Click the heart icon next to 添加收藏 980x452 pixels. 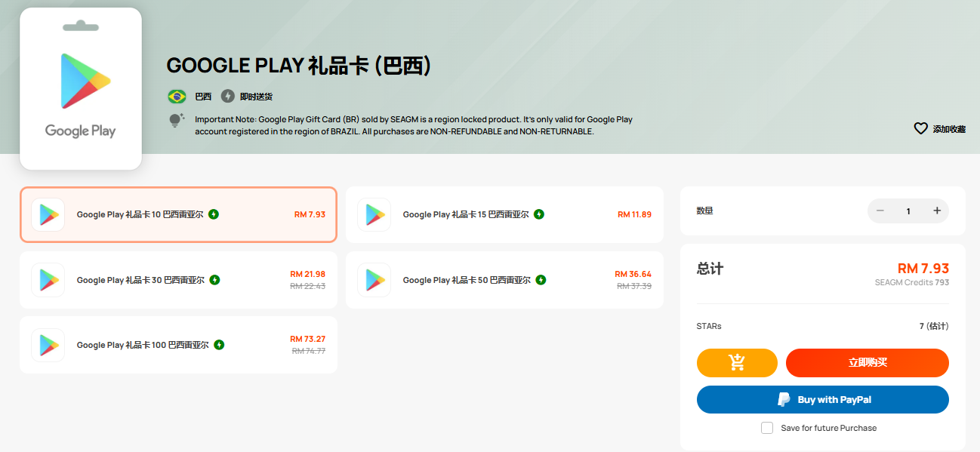tap(920, 128)
